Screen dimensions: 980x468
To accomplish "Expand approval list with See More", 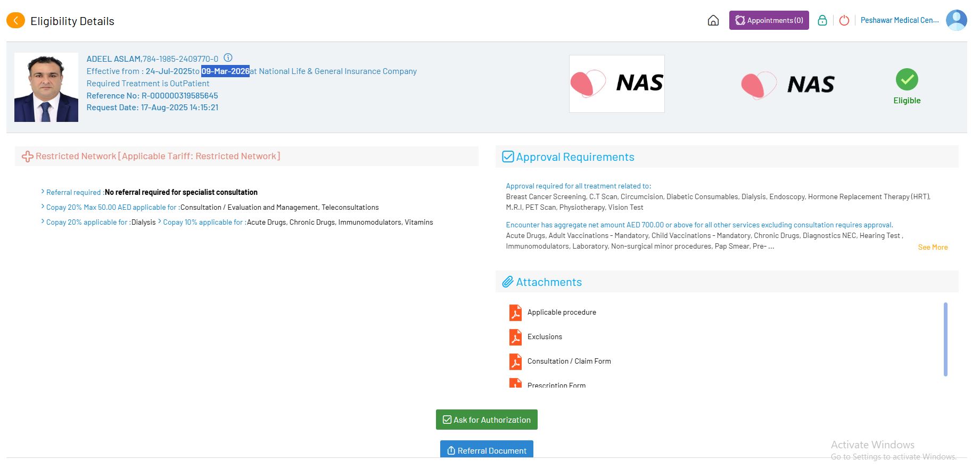I will tap(933, 247).
